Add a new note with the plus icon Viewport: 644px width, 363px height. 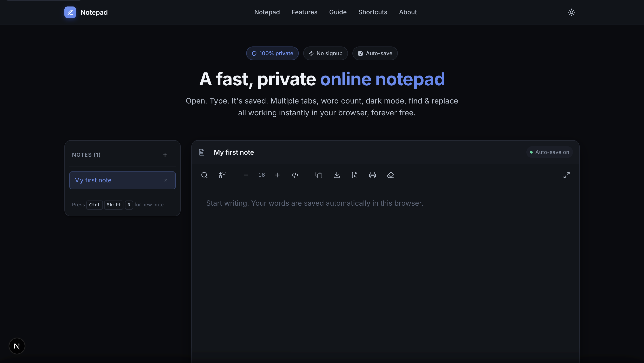click(165, 155)
